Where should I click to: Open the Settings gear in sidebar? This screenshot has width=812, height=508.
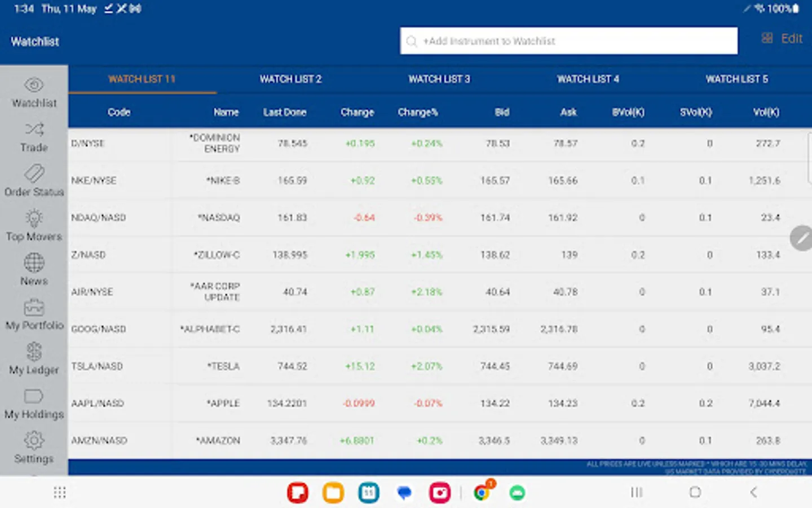34,441
